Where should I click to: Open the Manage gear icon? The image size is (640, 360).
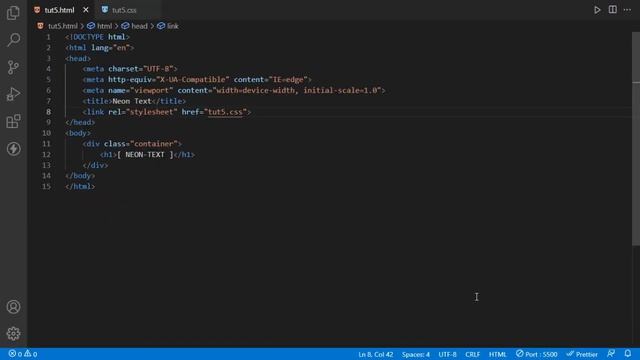[13, 333]
